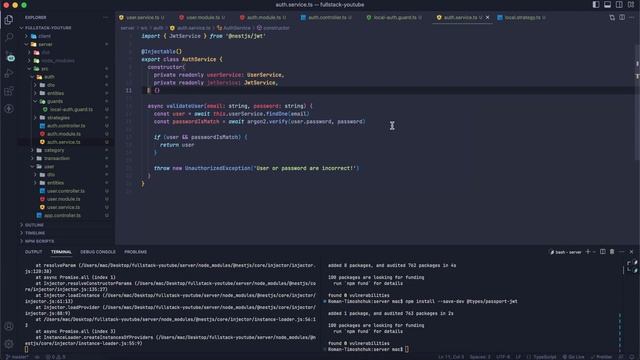Open app.controller.ts in the explorer tree
Screen dimensions: 640x360
pos(62,216)
